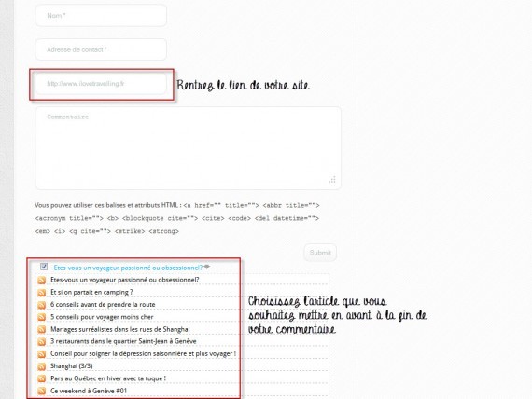
Task: Click the Nom input field
Action: click(101, 16)
